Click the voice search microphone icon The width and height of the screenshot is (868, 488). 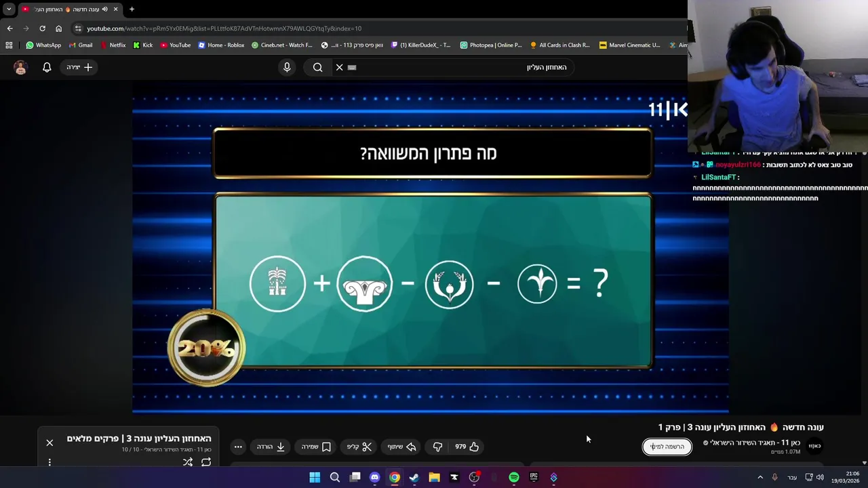pos(287,67)
